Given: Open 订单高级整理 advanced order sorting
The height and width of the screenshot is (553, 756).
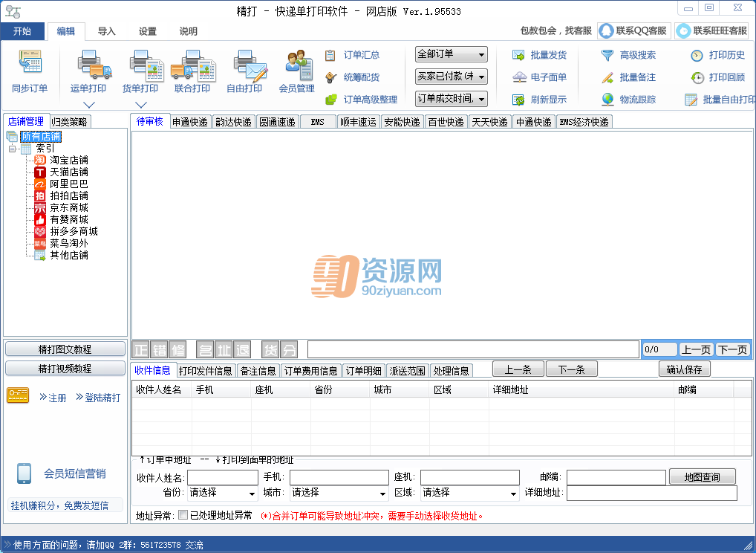Looking at the screenshot, I should pos(361,100).
